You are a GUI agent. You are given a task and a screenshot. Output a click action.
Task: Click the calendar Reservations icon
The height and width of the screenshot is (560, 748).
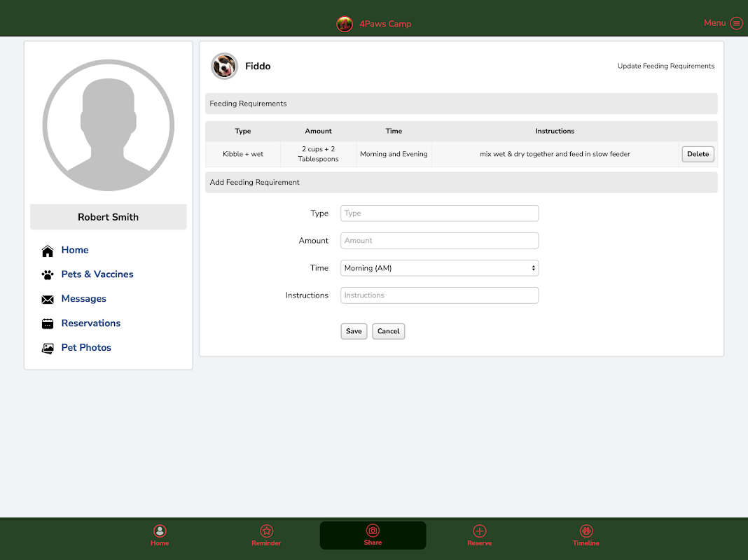pos(48,323)
